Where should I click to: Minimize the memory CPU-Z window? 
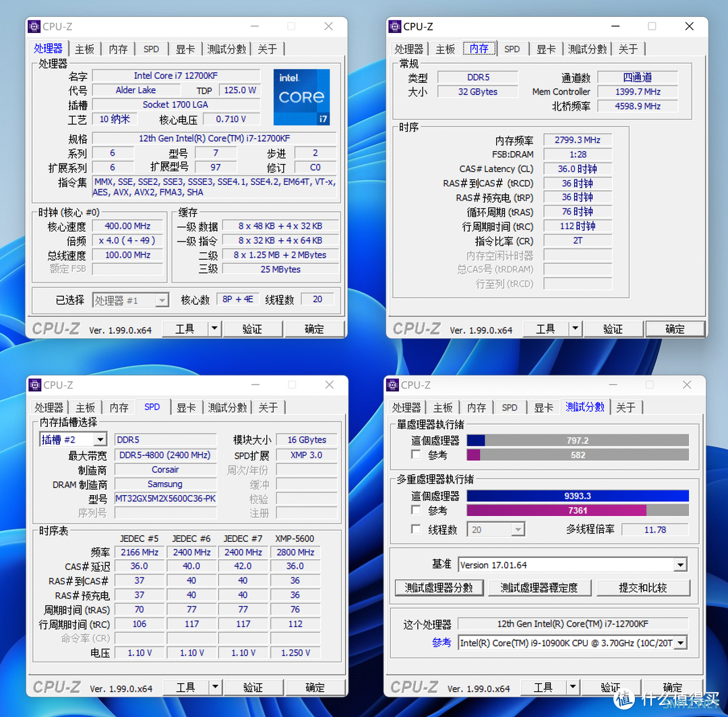pyautogui.click(x=615, y=26)
